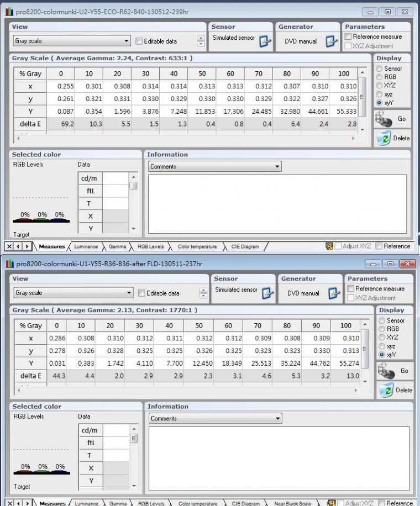Image resolution: width=420 pixels, height=506 pixels.
Task: Configure Simulated sensor icon in top window
Action: (x=265, y=41)
